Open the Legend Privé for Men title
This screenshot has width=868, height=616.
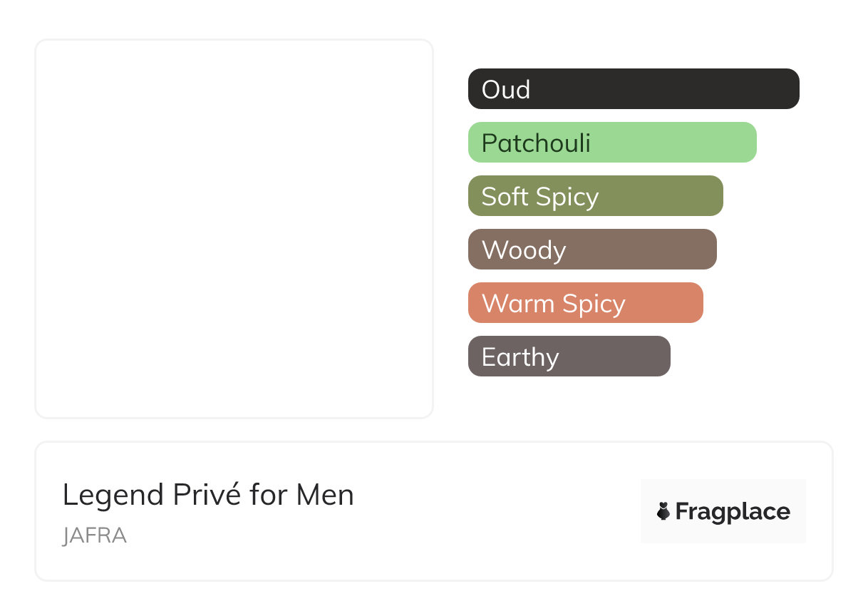coord(208,495)
